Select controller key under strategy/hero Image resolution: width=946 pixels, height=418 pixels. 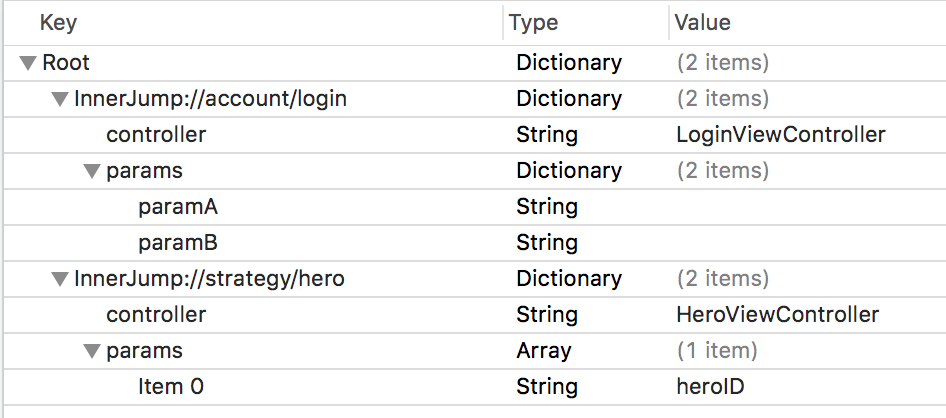[156, 315]
